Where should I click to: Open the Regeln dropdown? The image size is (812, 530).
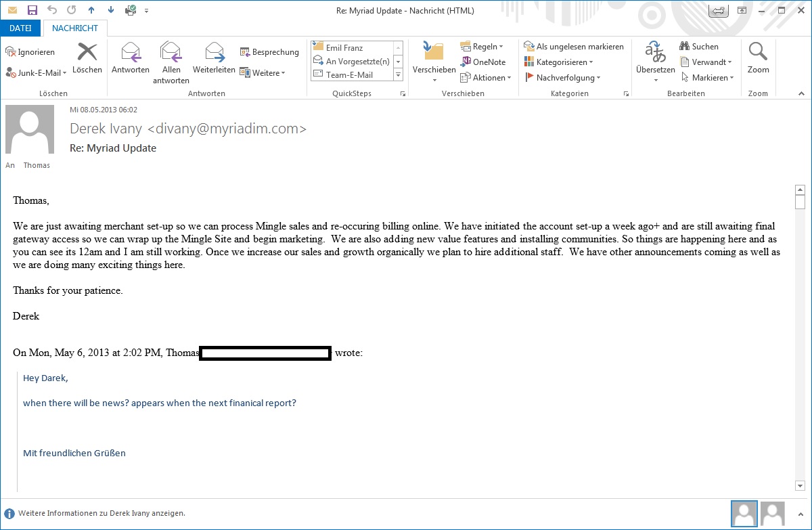[484, 46]
